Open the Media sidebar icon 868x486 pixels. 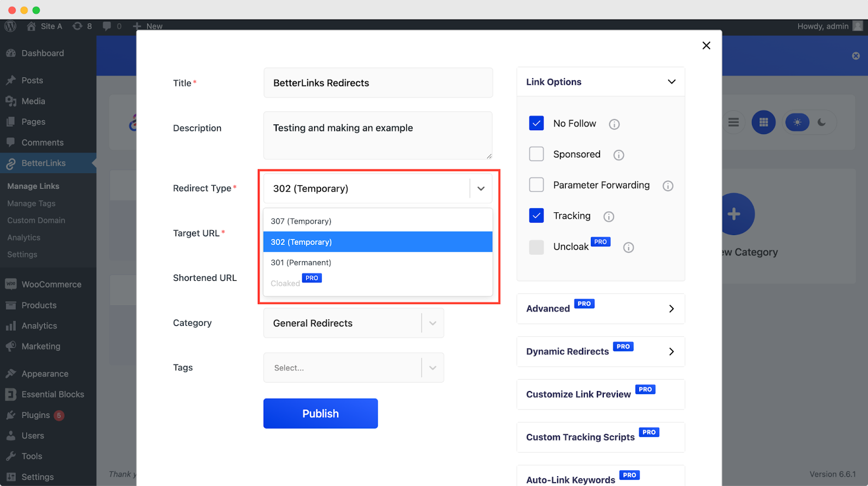tap(11, 101)
